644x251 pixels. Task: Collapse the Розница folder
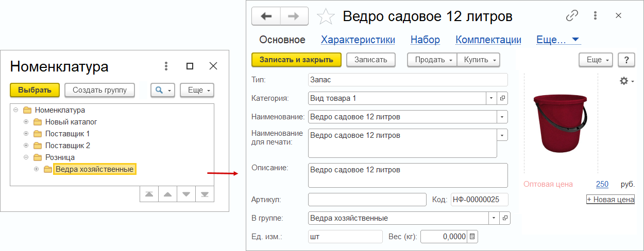(26, 157)
